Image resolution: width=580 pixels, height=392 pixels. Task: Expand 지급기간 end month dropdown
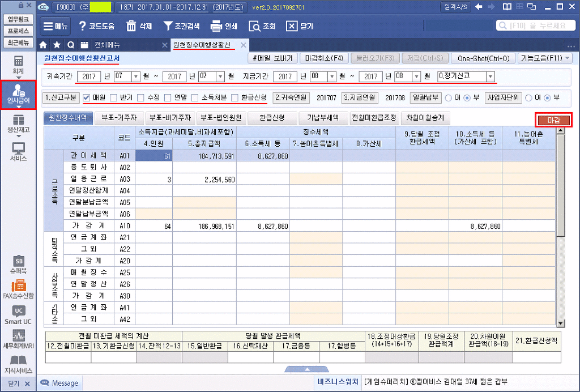pos(416,76)
